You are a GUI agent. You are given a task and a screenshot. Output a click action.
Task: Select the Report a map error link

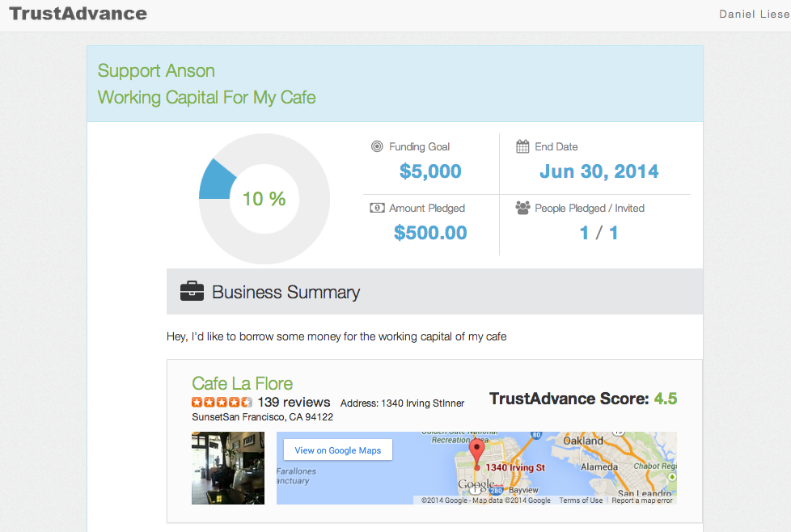[x=642, y=500]
